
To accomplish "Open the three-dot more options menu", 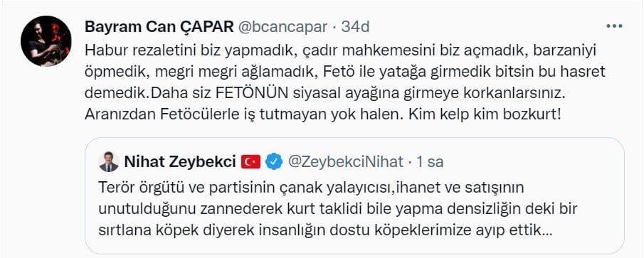I will [614, 27].
